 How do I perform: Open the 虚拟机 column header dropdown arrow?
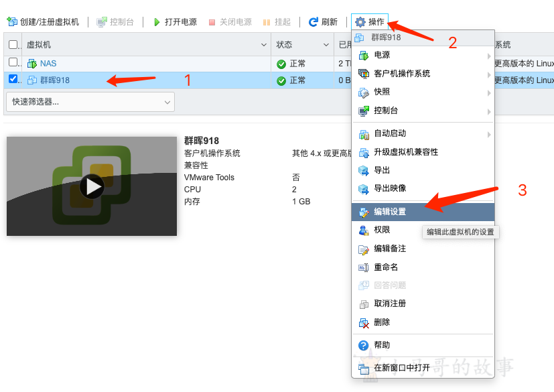click(x=263, y=45)
